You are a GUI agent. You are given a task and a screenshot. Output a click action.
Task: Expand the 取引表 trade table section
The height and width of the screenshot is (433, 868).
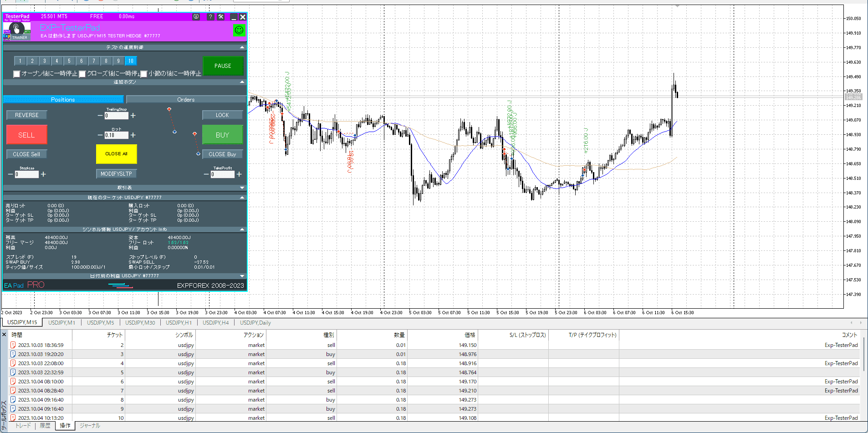[242, 188]
